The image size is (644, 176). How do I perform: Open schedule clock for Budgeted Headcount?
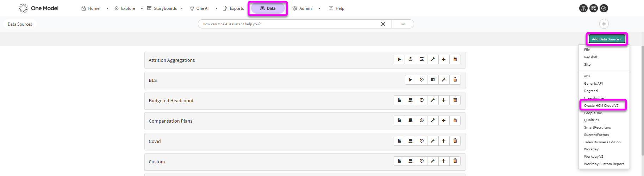[421, 100]
